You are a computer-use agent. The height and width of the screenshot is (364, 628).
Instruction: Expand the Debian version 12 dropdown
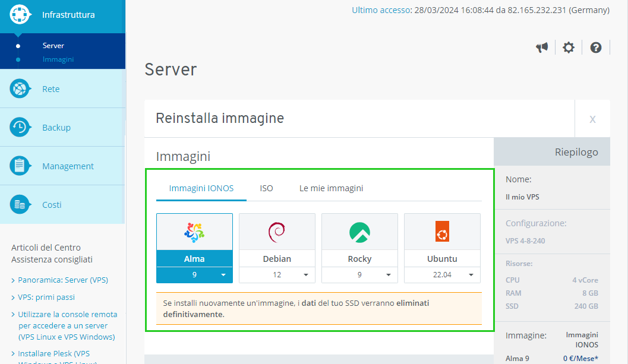click(x=277, y=275)
